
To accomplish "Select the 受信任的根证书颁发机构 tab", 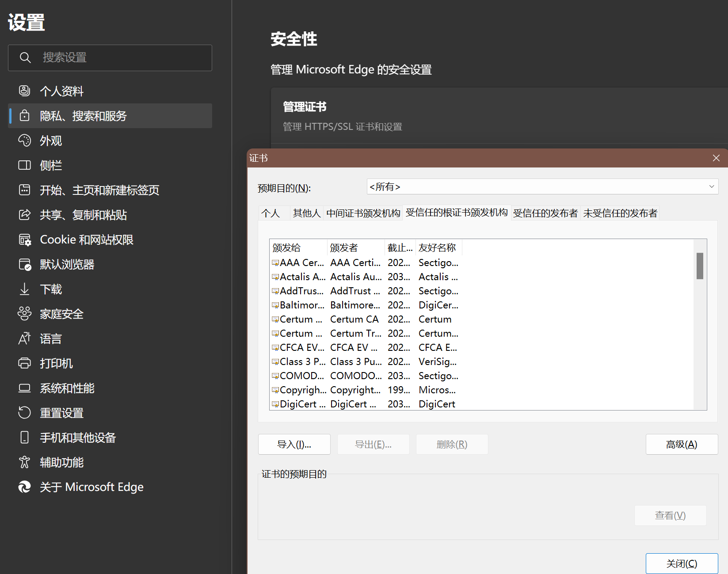I will pos(457,213).
